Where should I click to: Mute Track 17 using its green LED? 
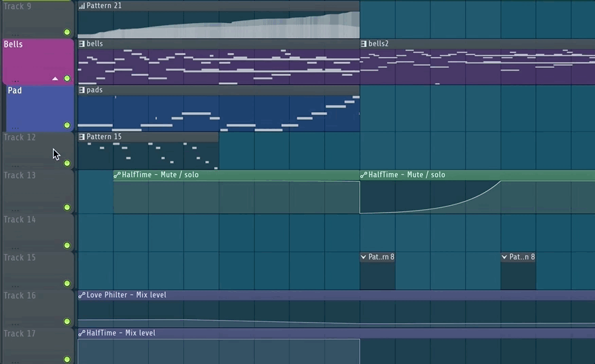[x=67, y=359]
